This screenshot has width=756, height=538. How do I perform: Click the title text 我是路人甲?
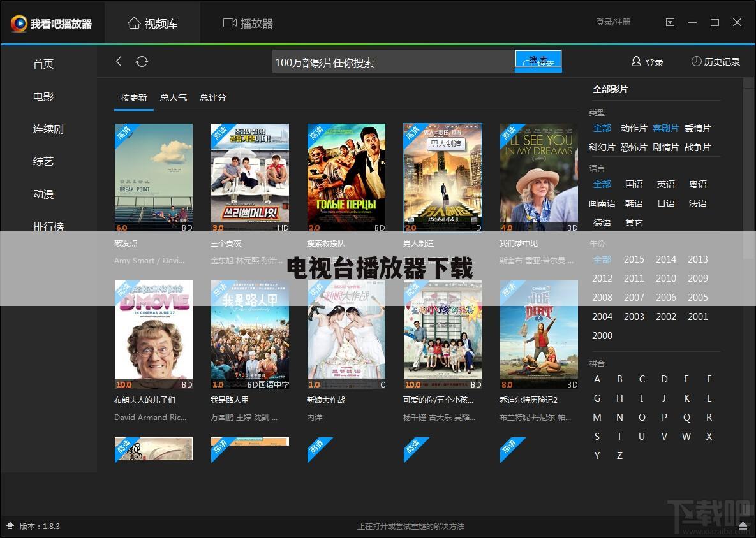coord(230,400)
